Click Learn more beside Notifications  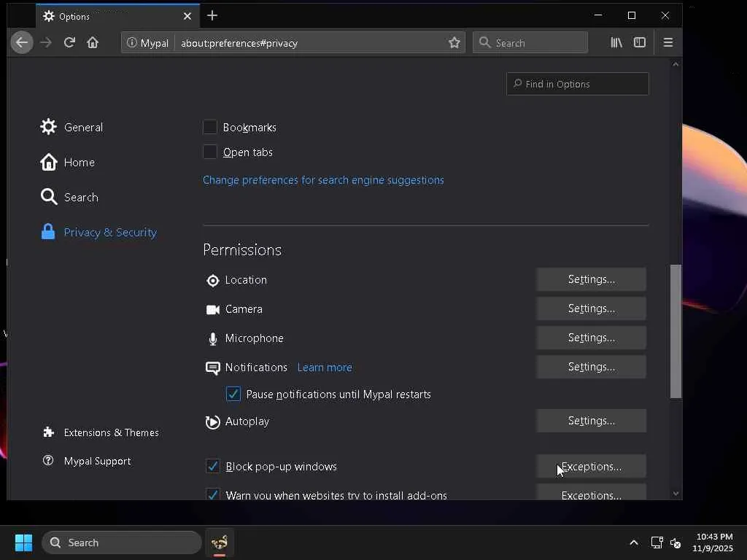[x=325, y=367]
